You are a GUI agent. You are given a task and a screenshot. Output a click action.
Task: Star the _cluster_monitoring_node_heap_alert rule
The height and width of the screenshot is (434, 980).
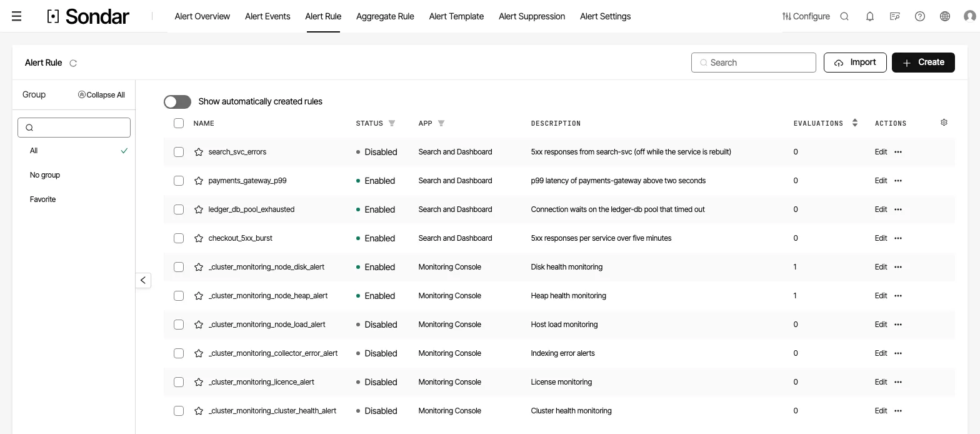point(199,296)
